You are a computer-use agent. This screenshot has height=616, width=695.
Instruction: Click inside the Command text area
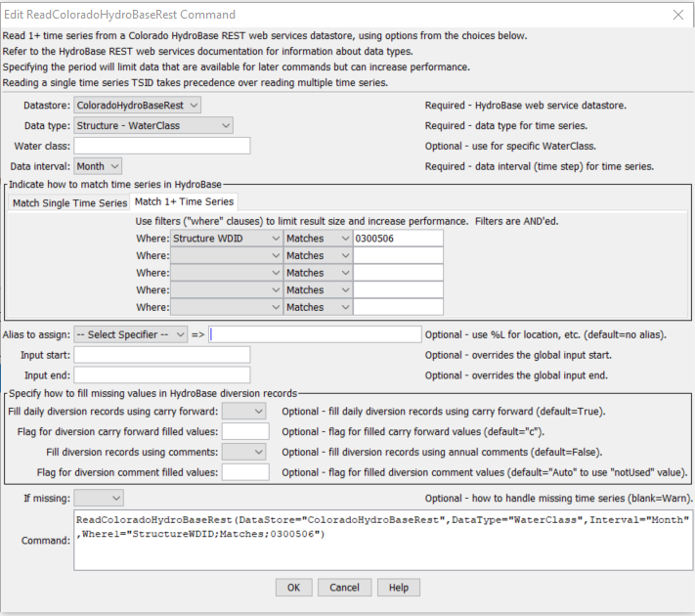pyautogui.click(x=383, y=540)
